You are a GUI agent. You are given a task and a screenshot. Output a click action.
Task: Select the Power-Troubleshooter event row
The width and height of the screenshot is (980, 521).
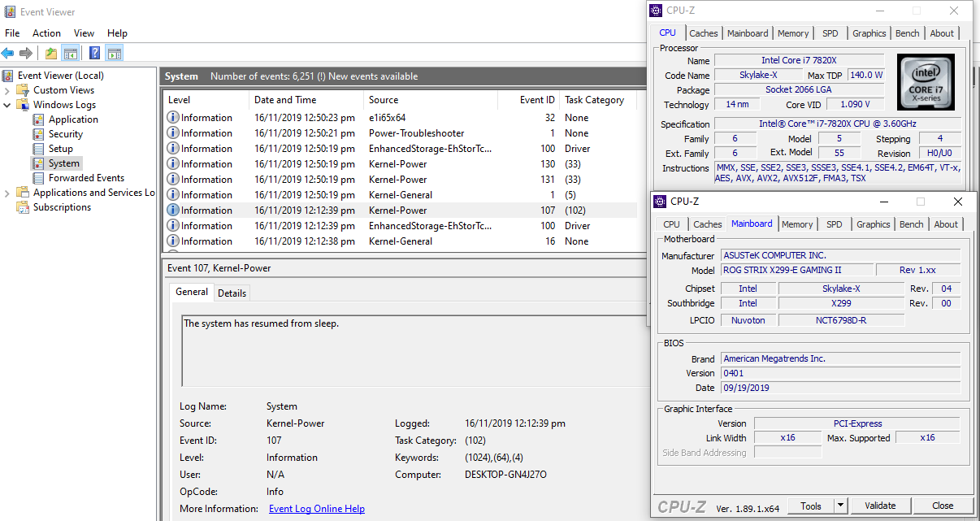[400, 133]
